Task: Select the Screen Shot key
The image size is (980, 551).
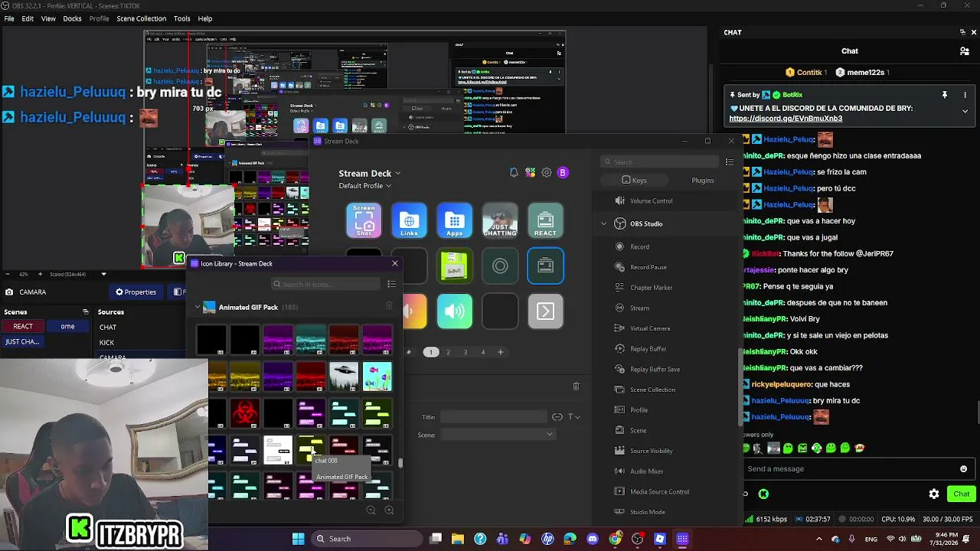Action: [364, 220]
